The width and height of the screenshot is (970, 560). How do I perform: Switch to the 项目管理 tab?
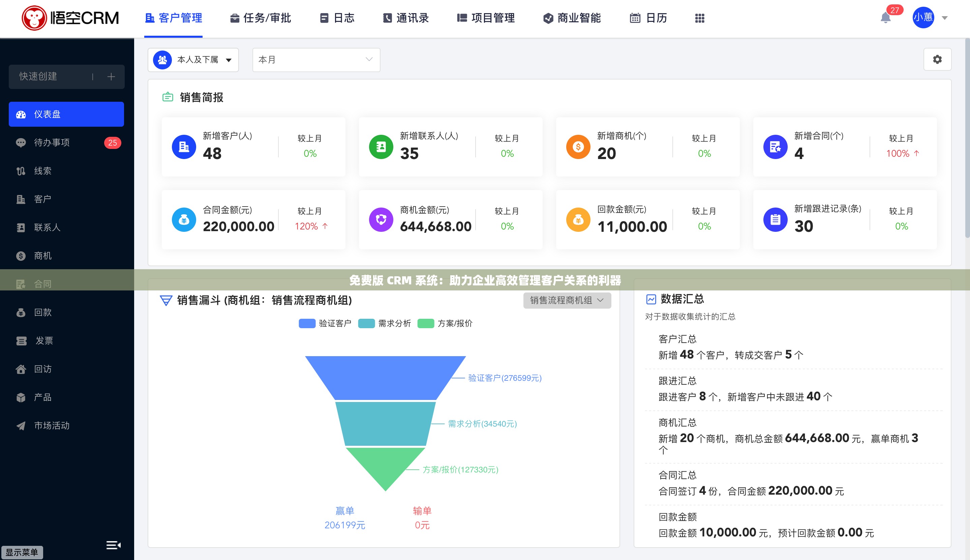[486, 18]
